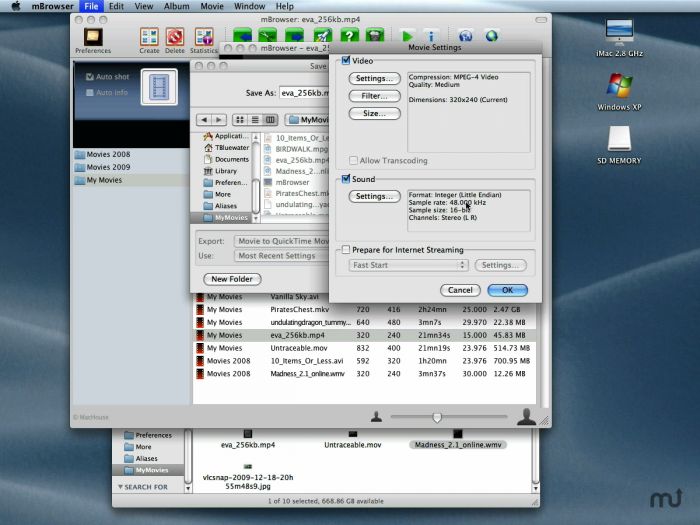700x525 pixels.
Task: Click the Filter... button
Action: point(374,96)
